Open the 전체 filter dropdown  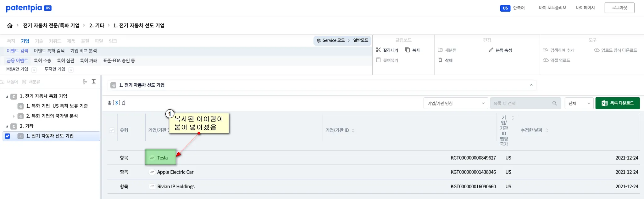pos(579,103)
